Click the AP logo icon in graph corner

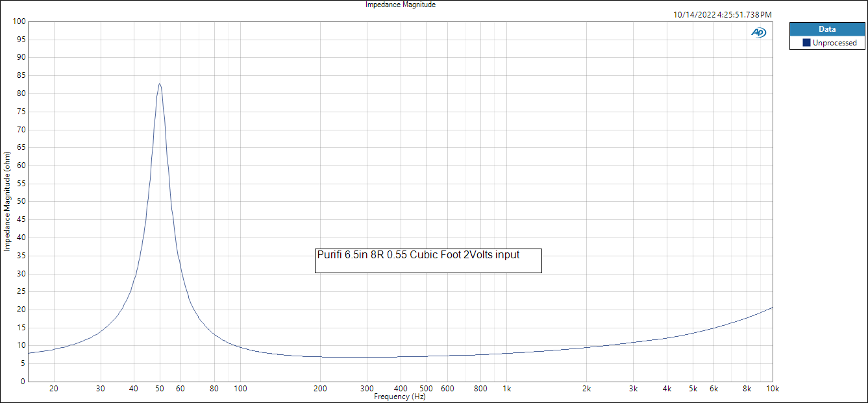pyautogui.click(x=758, y=32)
